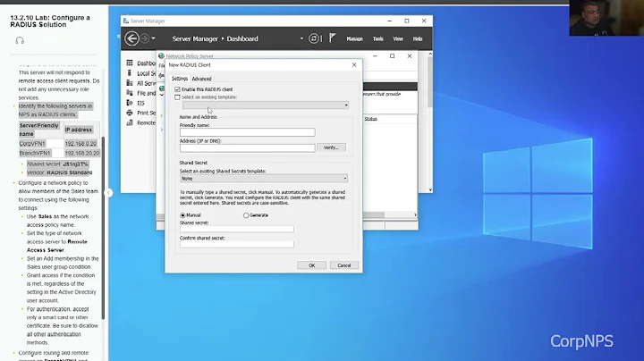Viewport: 644px width, 361px height.
Task: Click the Verify button
Action: tap(331, 147)
